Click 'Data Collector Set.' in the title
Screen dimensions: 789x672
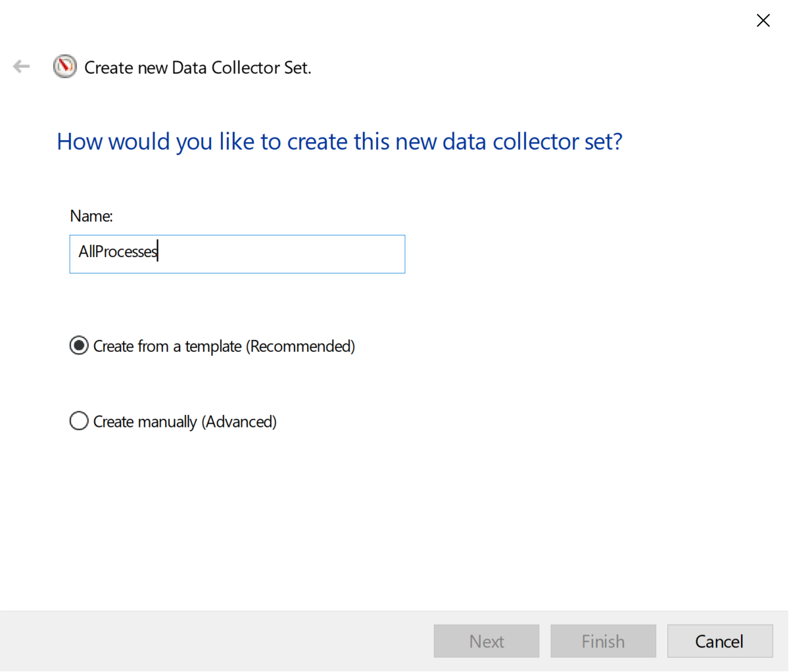tap(241, 68)
